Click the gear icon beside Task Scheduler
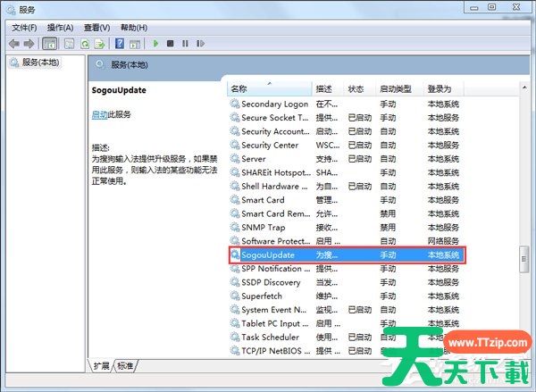 tap(235, 337)
